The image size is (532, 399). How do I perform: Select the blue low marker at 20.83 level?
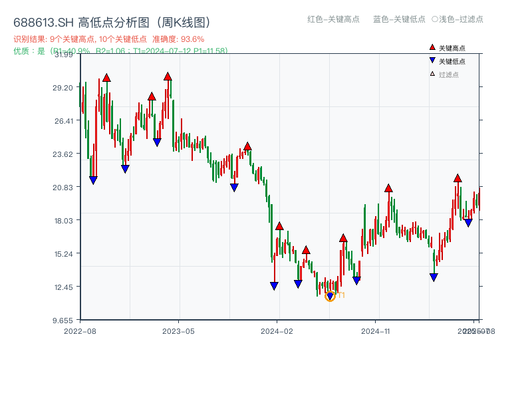(x=234, y=188)
